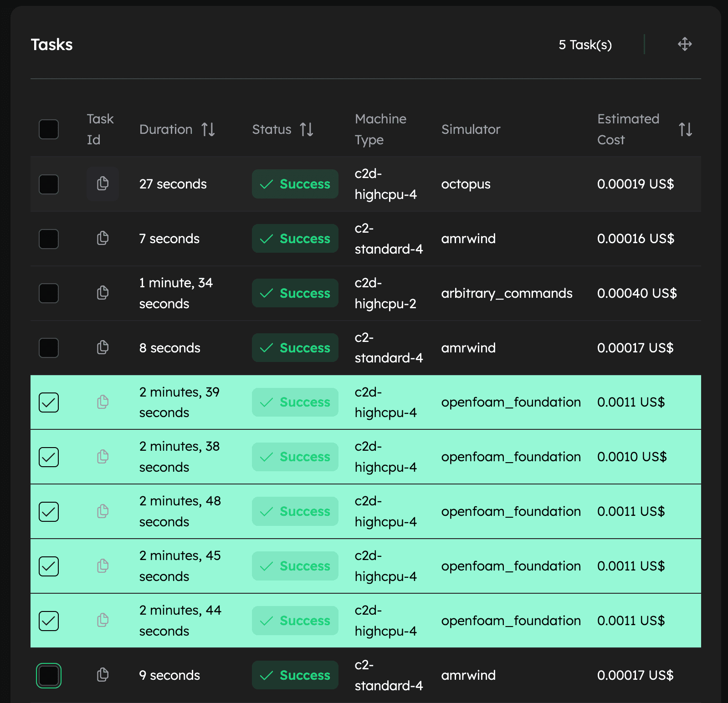This screenshot has width=728, height=703.
Task: Click Success badge on the octopus row
Action: click(x=295, y=184)
